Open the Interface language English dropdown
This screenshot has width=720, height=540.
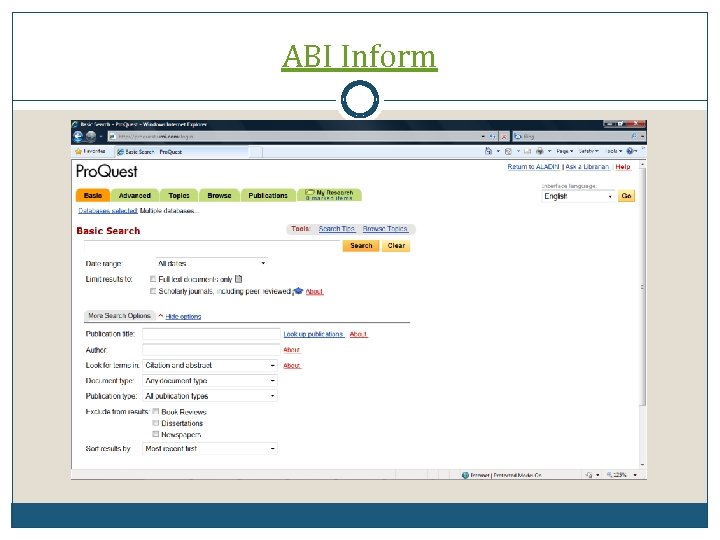point(578,196)
